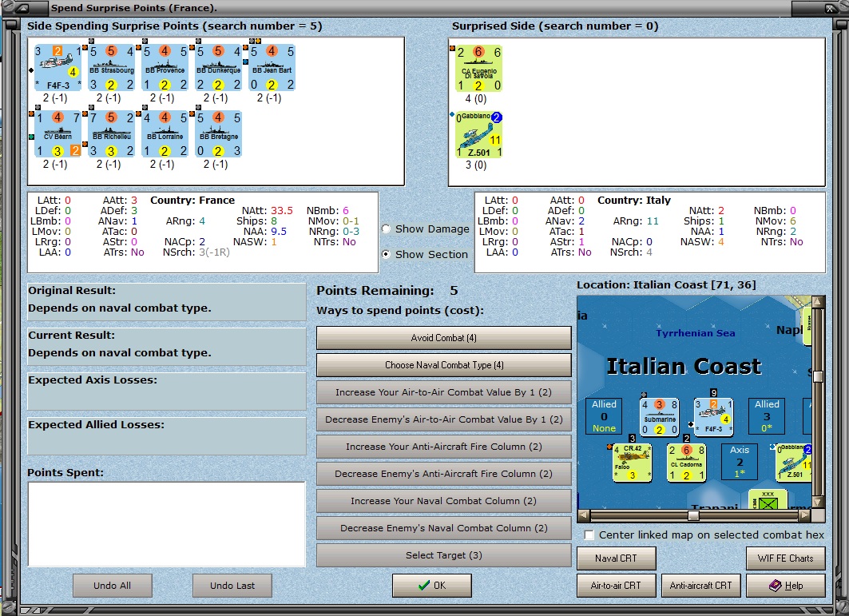This screenshot has width=849, height=616.
Task: Confirm with the OK button
Action: [432, 586]
